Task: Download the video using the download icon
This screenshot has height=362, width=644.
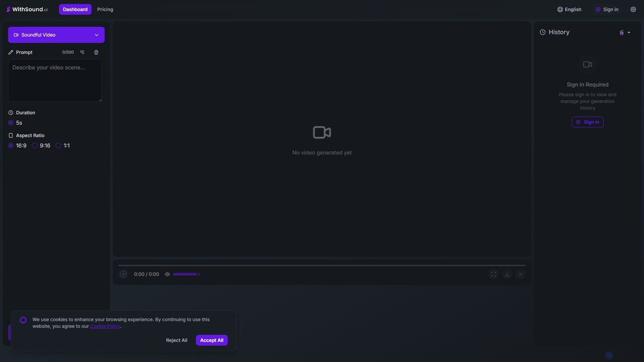Action: pos(507,274)
